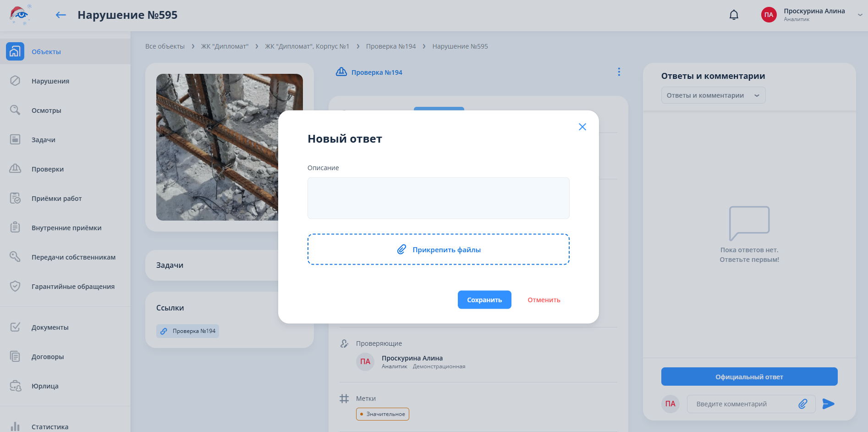Open the ЖК "Дипломат" breadcrumb link
This screenshot has height=432, width=868.
coord(225,46)
